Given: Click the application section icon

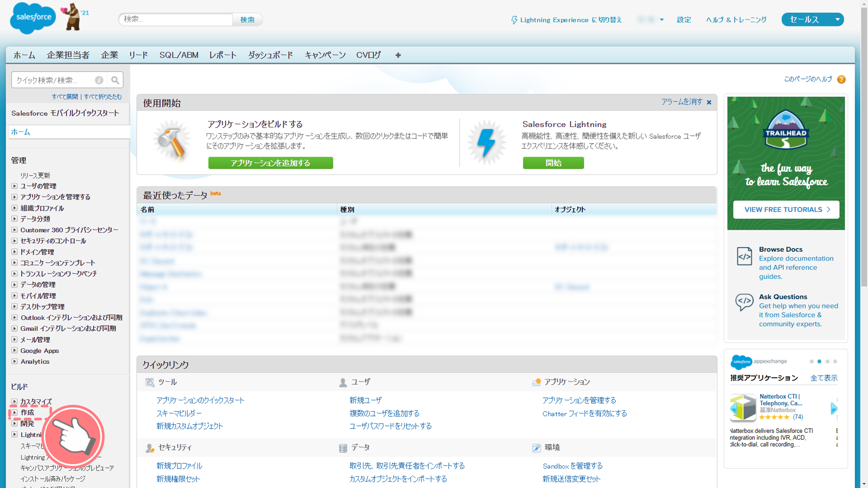Looking at the screenshot, I should point(536,382).
